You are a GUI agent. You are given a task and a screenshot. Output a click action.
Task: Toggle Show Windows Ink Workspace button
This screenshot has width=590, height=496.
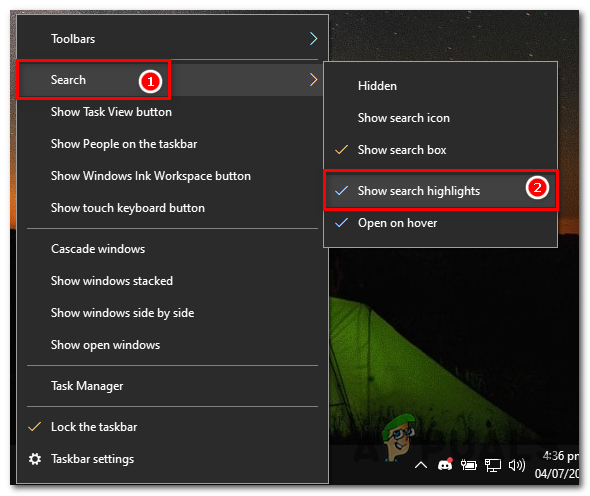coord(172,176)
